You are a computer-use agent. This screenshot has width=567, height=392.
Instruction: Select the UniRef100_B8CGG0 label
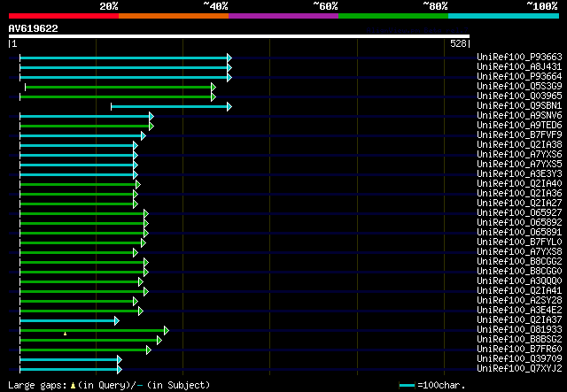point(519,272)
